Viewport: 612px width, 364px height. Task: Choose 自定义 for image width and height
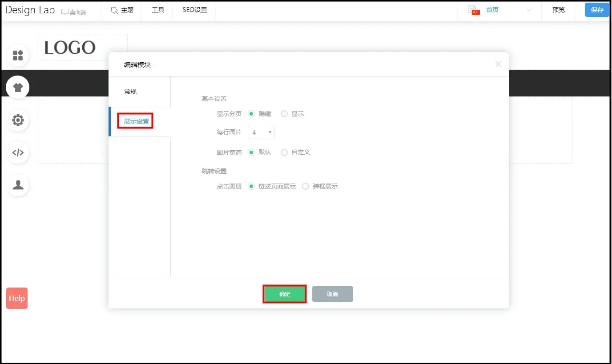(284, 152)
